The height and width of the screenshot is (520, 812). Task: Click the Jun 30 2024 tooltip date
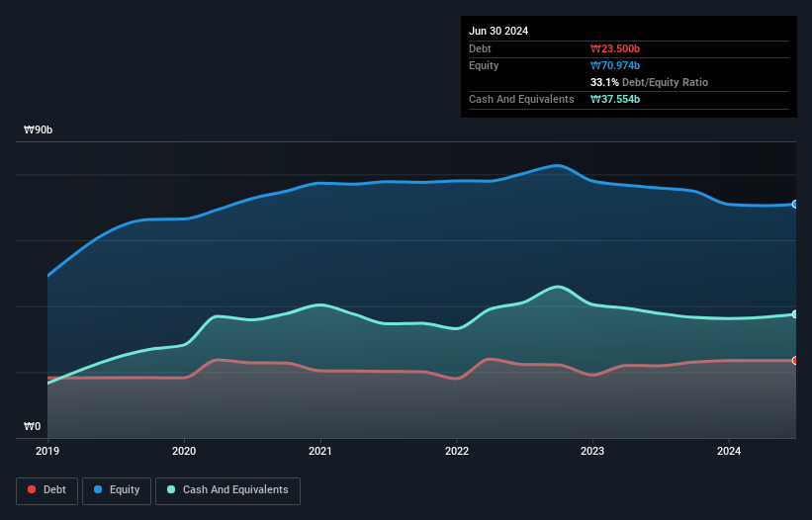point(498,31)
